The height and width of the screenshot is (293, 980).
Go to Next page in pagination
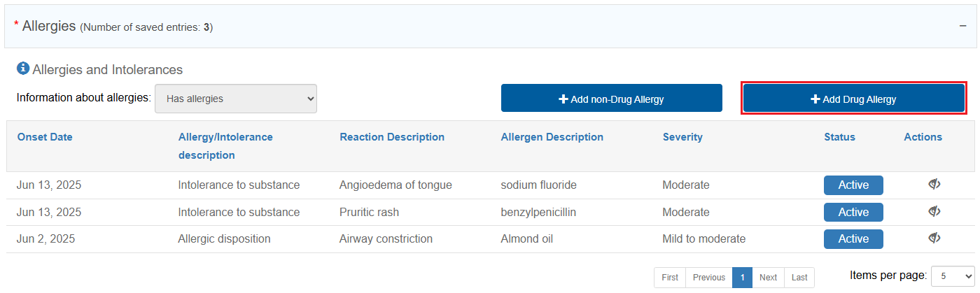click(x=768, y=278)
